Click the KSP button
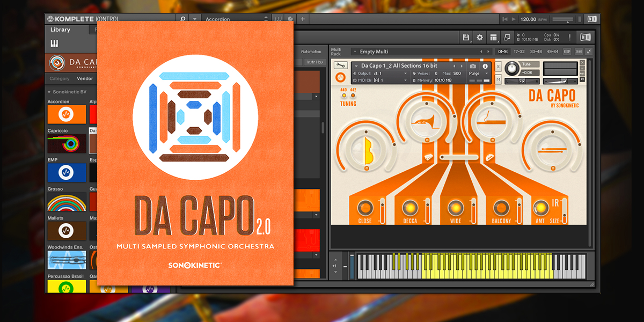 pos(567,52)
